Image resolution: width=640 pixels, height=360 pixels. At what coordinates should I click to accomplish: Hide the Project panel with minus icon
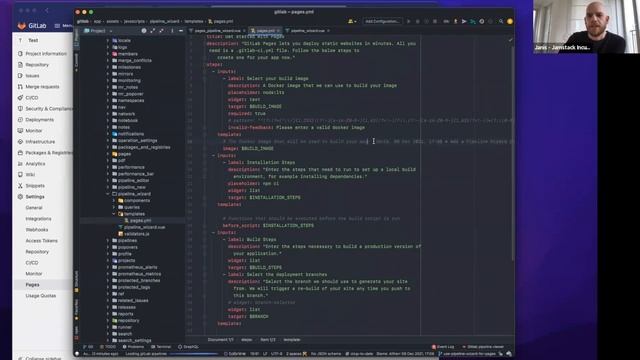click(x=181, y=31)
